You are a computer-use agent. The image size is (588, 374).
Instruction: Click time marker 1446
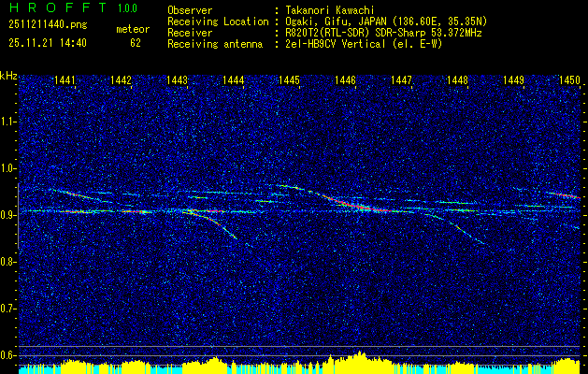pyautogui.click(x=345, y=80)
